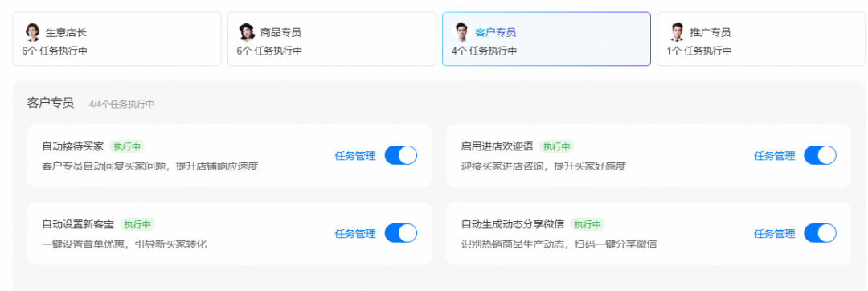Click 执行中 badge next to 自动接待买家

click(127, 146)
